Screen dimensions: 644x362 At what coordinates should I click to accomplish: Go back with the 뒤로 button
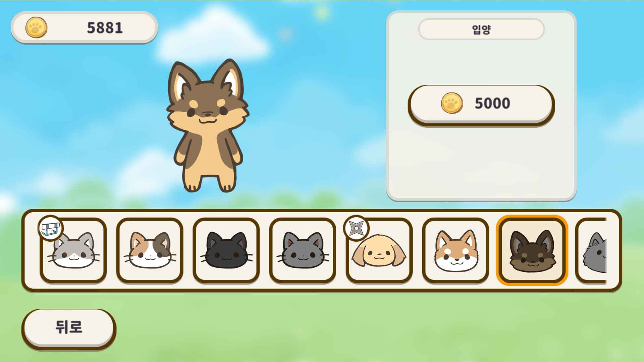[69, 329]
